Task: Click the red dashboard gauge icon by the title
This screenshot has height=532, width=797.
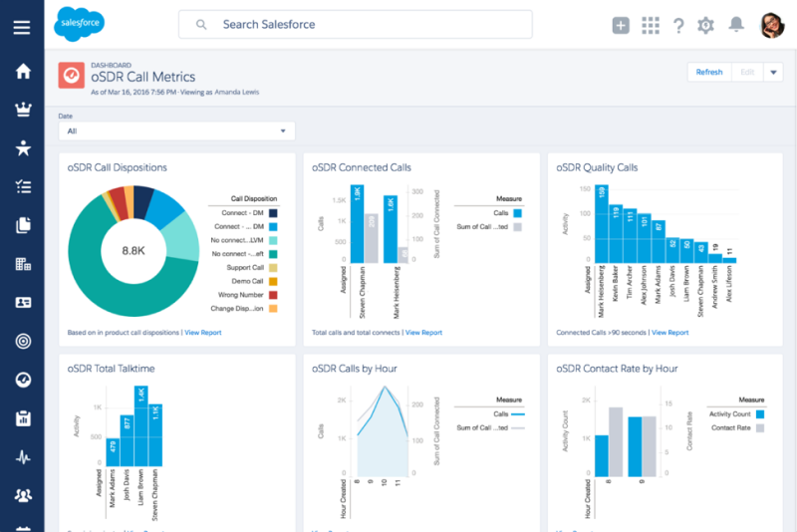Action: (x=71, y=75)
